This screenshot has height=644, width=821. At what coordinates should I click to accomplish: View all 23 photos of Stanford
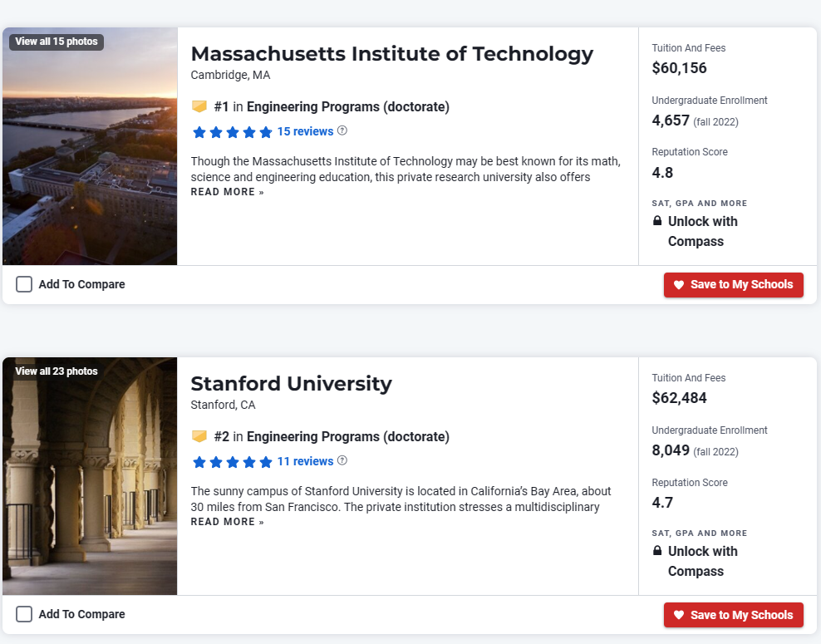tap(57, 371)
